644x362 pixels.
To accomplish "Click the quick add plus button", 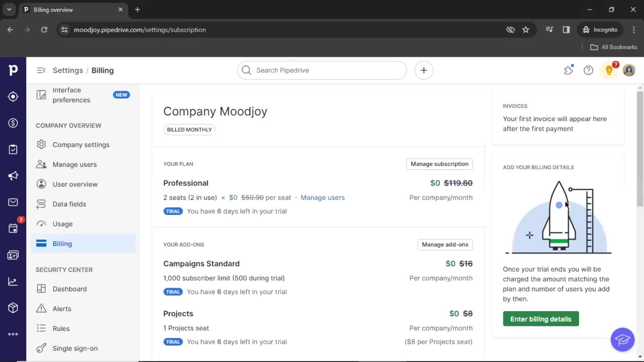I will [x=424, y=70].
